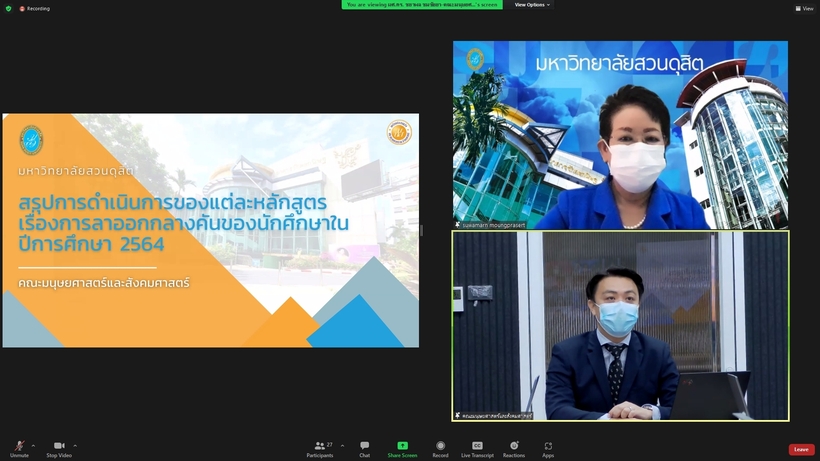Select the highlighted speaker video tile with man
The image size is (820, 461).
620,326
